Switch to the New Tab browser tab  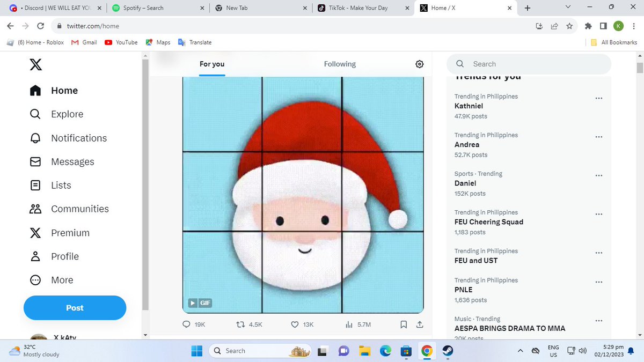click(x=261, y=8)
